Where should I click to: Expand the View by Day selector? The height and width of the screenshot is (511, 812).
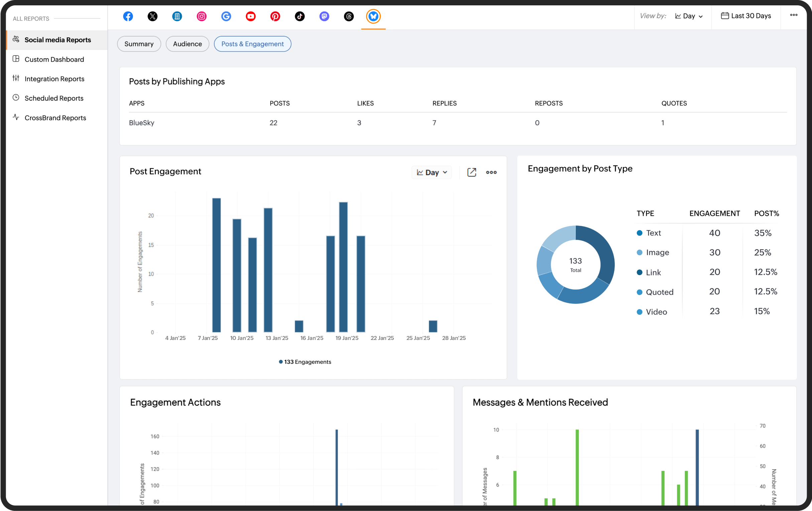(689, 16)
